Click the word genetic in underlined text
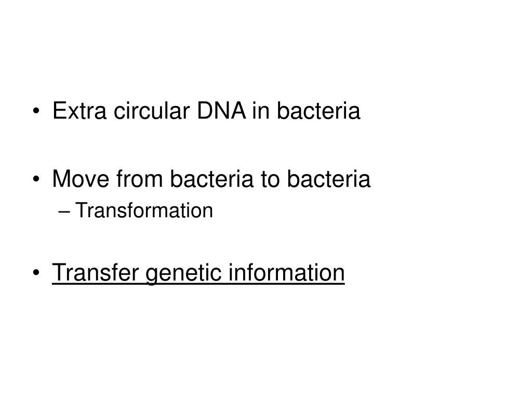 point(183,273)
